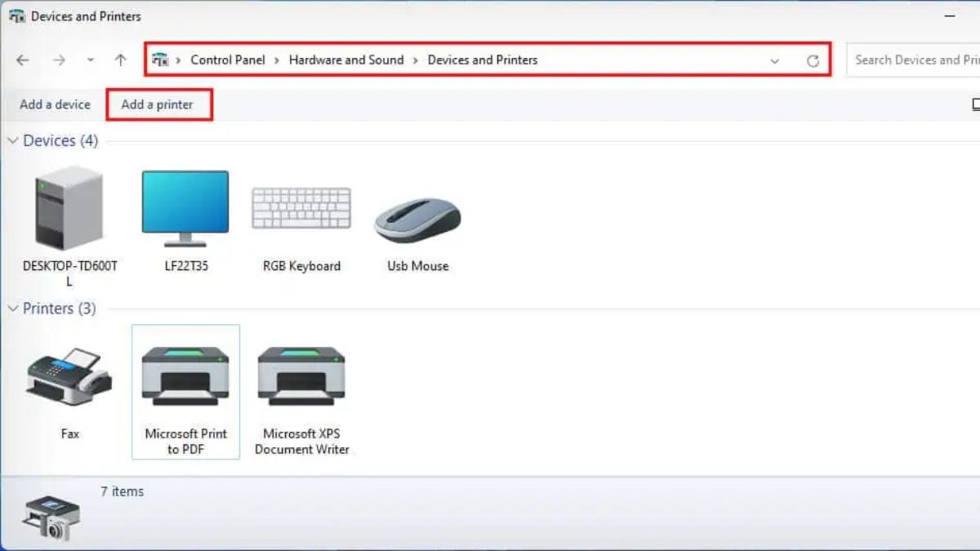Click the forward navigation arrow

click(x=59, y=60)
